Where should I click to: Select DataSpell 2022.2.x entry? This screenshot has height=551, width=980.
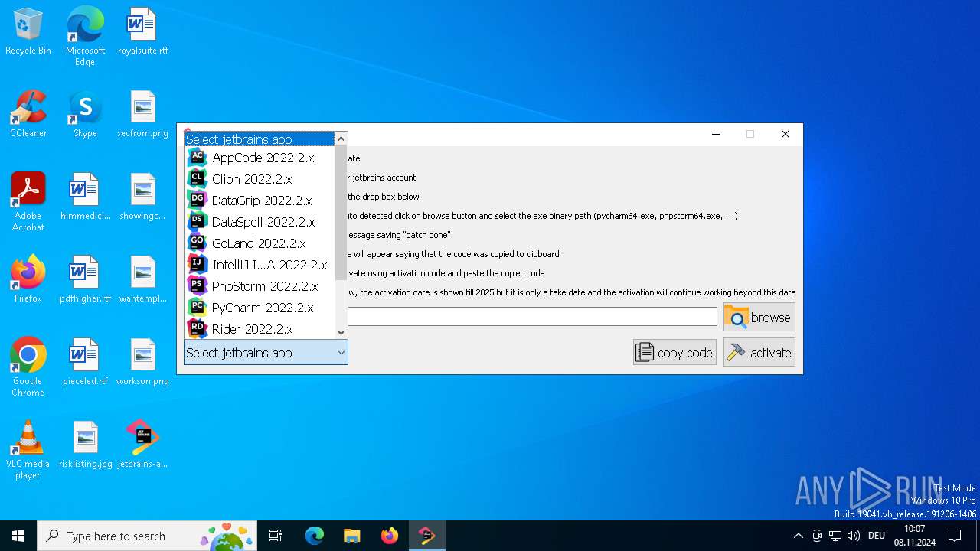(x=260, y=222)
